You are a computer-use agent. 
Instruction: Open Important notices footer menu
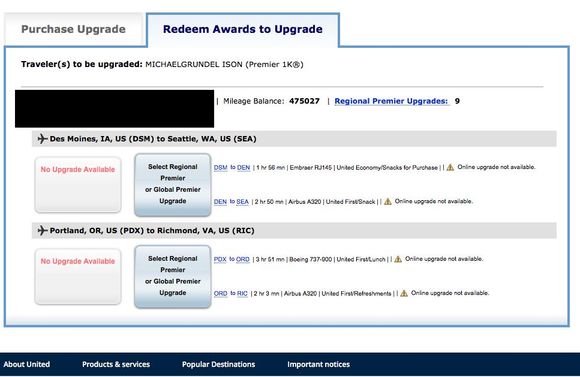click(x=318, y=364)
